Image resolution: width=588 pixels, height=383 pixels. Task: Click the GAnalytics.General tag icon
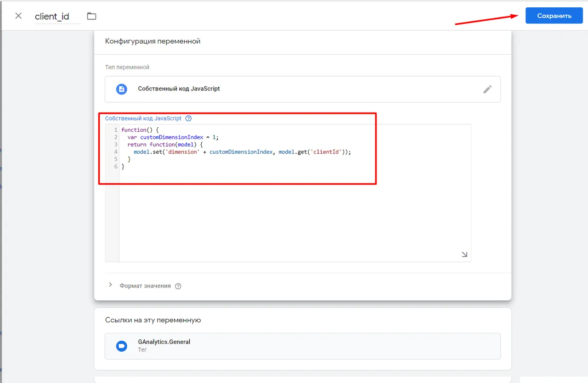tap(121, 346)
